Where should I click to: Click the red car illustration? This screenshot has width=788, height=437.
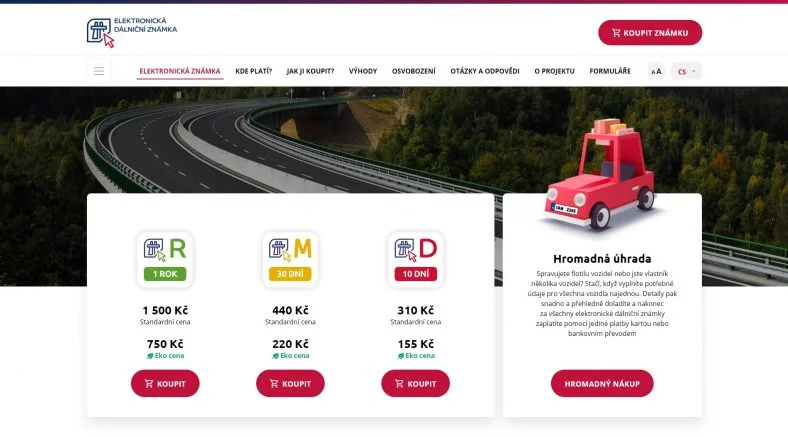coord(602,174)
